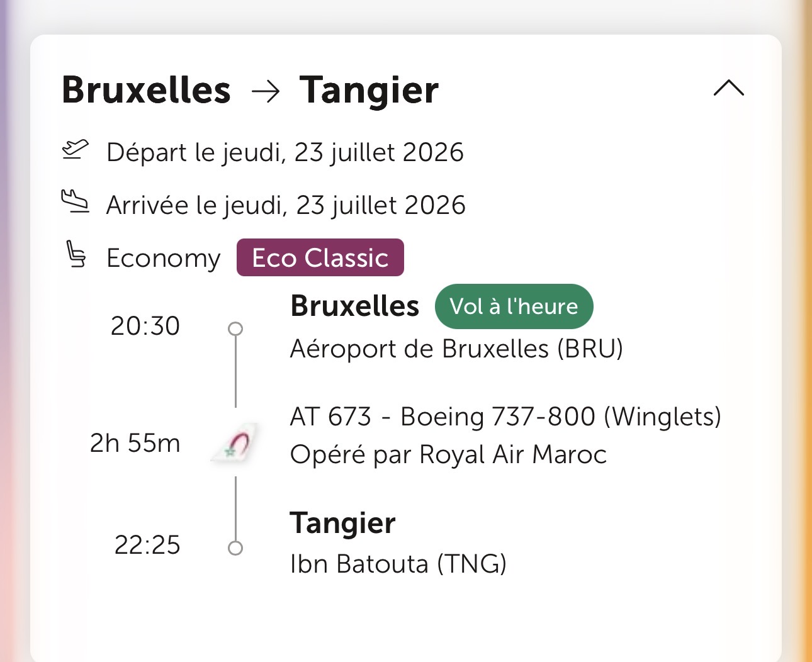Click the takeoff plane icon
The image size is (812, 662).
[x=75, y=150]
